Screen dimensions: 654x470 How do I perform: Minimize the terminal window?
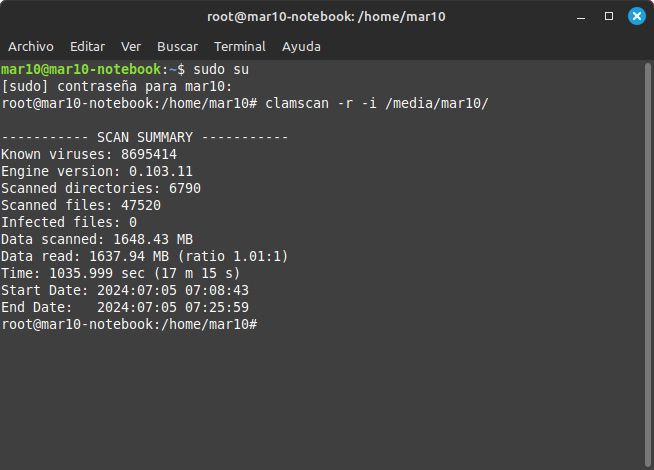pos(582,16)
